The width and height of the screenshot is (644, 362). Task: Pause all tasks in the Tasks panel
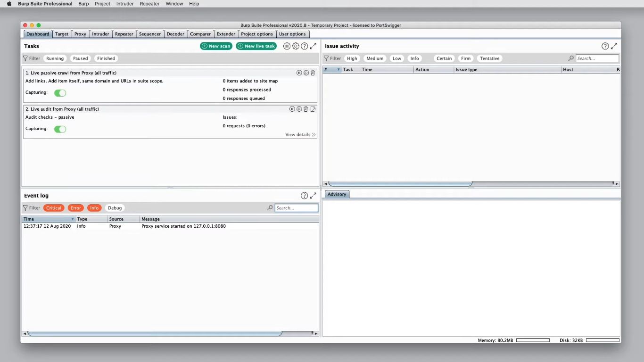pyautogui.click(x=287, y=46)
